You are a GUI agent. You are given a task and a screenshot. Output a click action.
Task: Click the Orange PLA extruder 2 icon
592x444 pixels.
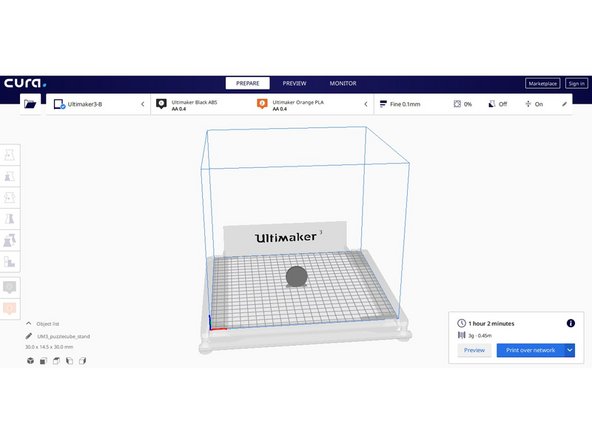262,104
